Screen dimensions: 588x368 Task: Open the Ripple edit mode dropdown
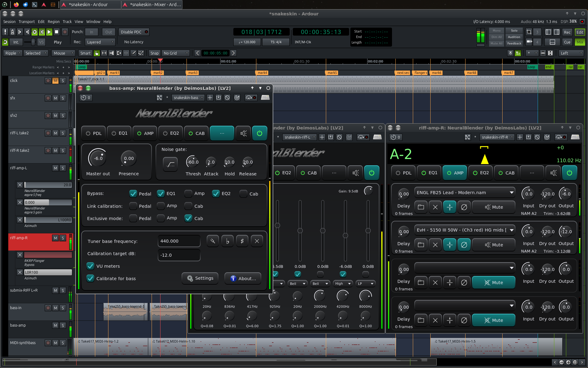tap(12, 53)
